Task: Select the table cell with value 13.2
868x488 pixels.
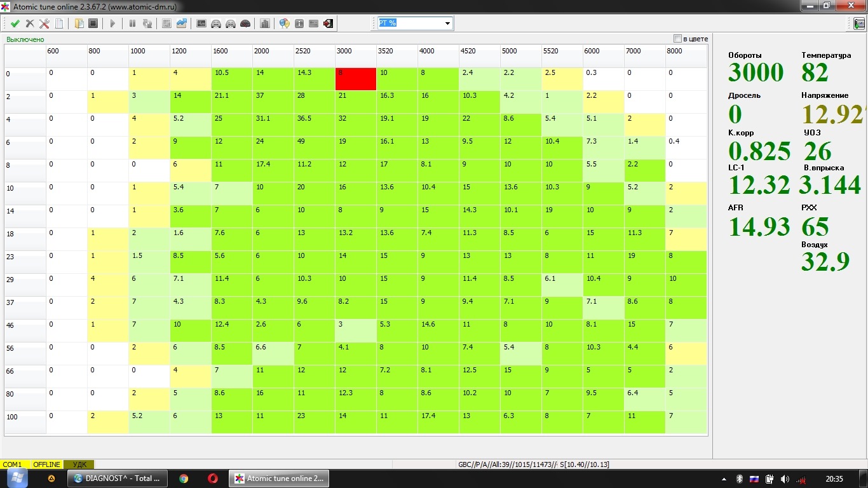Action: tap(356, 239)
